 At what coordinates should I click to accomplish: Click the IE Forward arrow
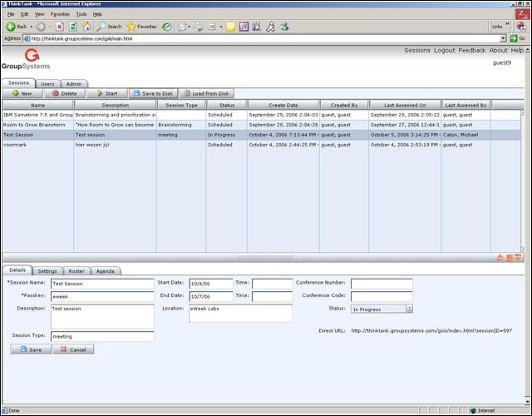point(41,27)
